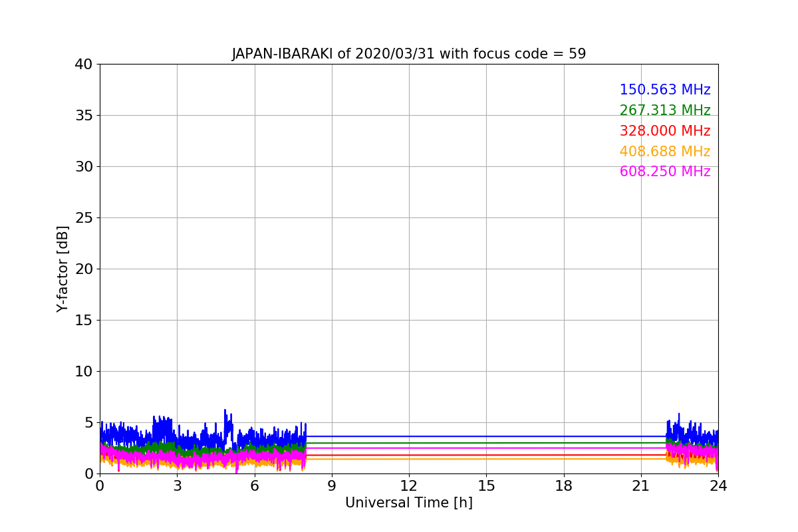Click the x-axis tick label 18

(x=564, y=486)
